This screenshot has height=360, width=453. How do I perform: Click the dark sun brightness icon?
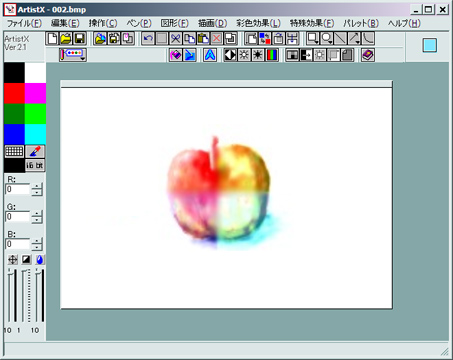[258, 55]
